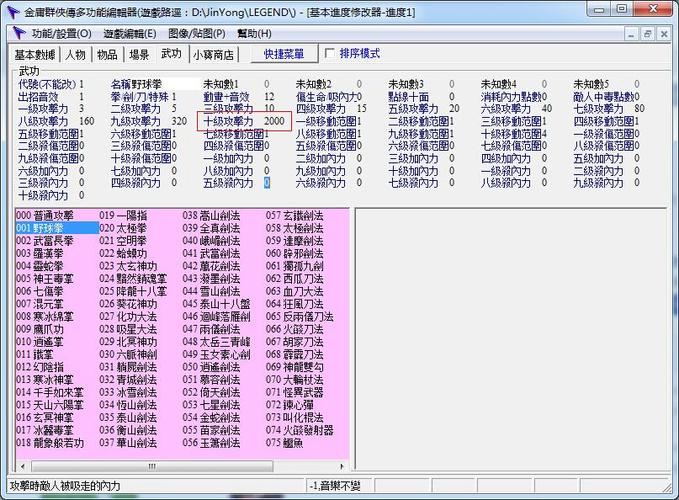Select 018 龍象般若功 in the list
679x500 pixels.
point(50,443)
